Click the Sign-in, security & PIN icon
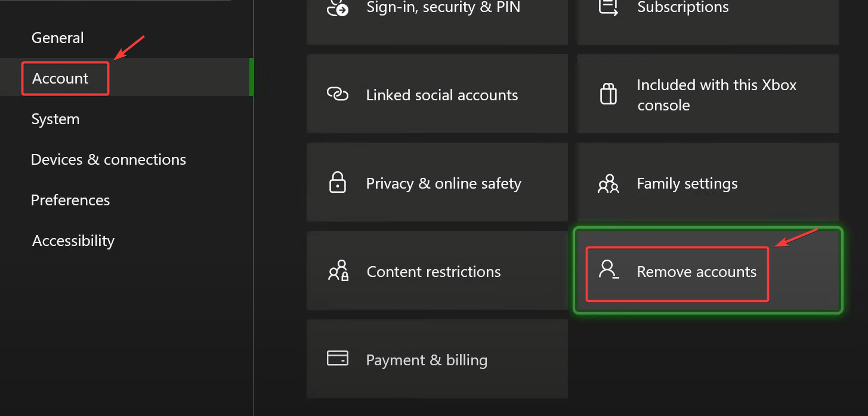 pyautogui.click(x=338, y=8)
